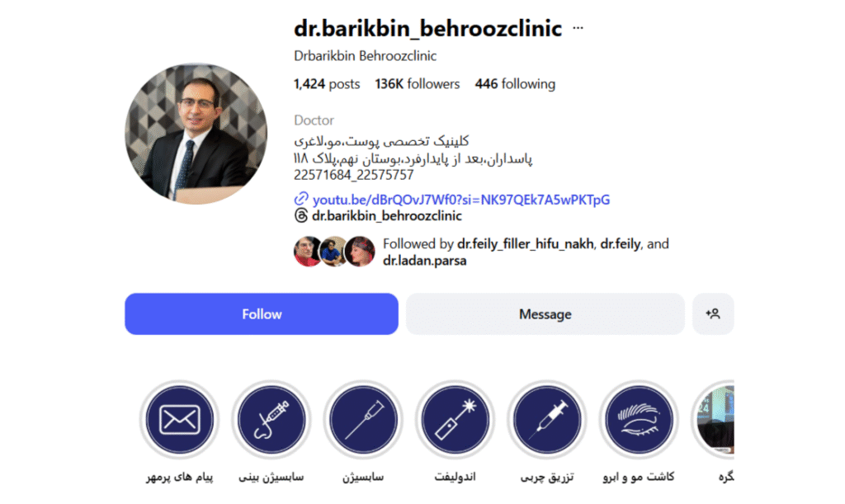Open dr.feily_filler_hifu_nakh mutual follower profile
Screen dimensions: 845x504
525,244
